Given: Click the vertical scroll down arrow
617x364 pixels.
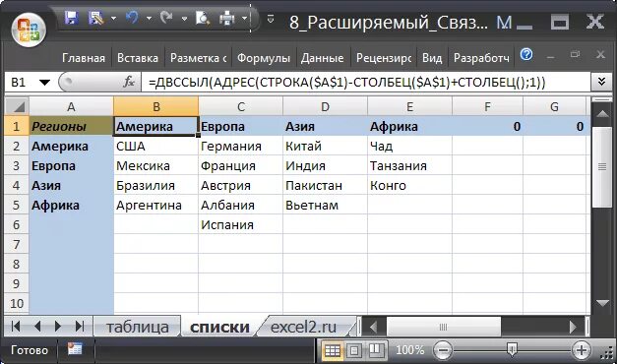Looking at the screenshot, I should [602, 303].
